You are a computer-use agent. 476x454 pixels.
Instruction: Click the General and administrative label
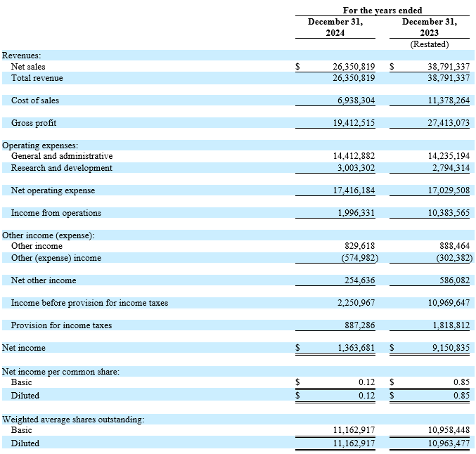(x=62, y=156)
